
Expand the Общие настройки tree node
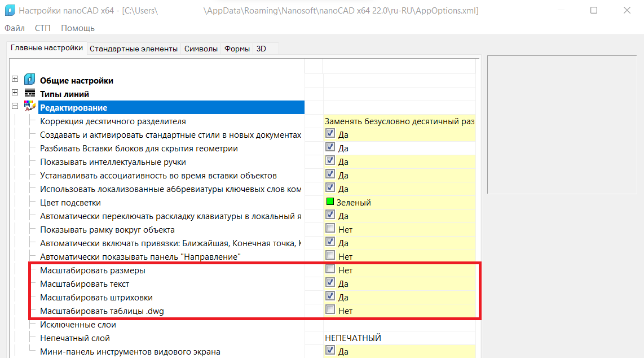[x=15, y=80]
